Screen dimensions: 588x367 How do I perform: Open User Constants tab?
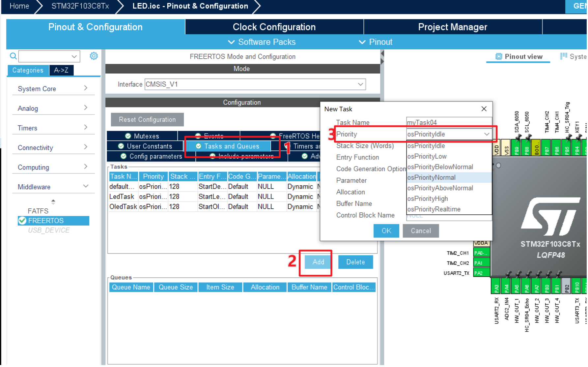145,146
